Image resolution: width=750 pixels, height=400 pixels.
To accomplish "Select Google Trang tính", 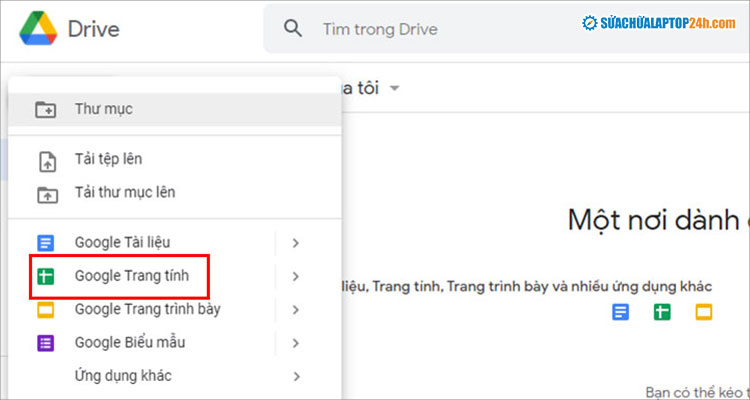I will coord(132,276).
